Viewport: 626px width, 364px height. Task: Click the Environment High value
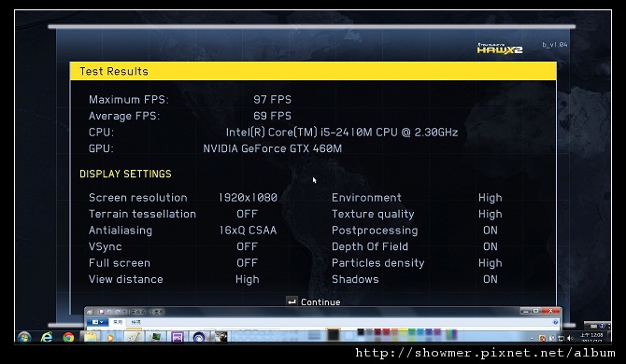click(491, 198)
